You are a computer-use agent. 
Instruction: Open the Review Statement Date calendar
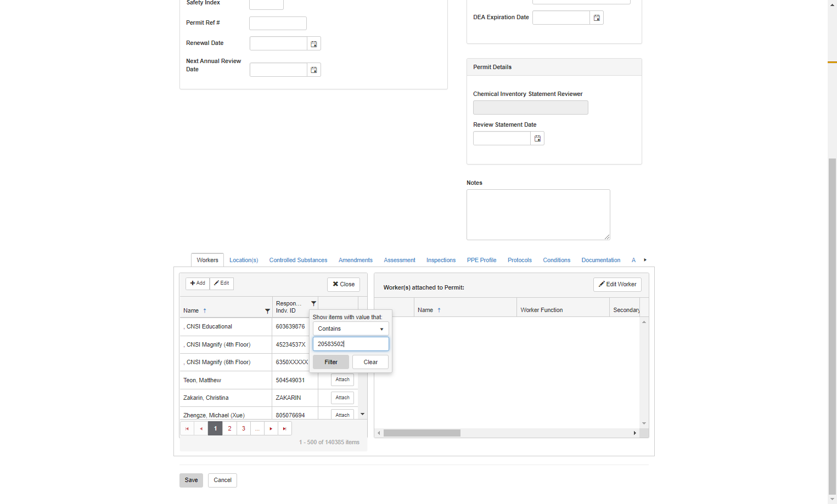(537, 139)
